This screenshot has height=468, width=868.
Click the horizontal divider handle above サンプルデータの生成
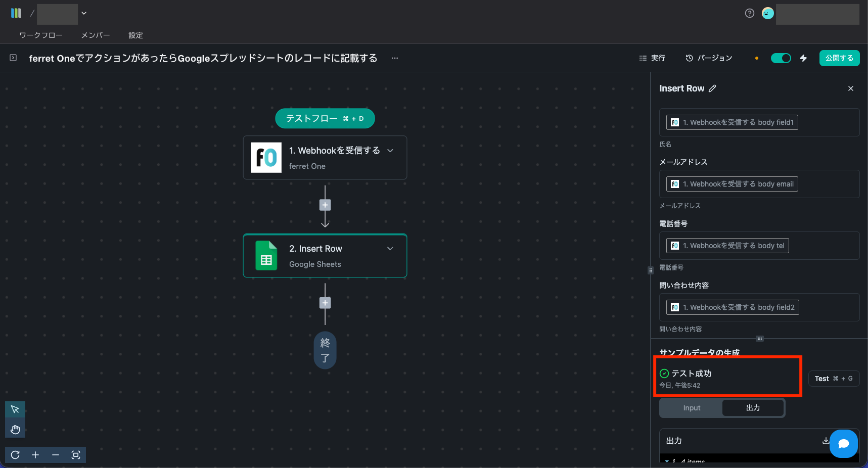tap(759, 339)
